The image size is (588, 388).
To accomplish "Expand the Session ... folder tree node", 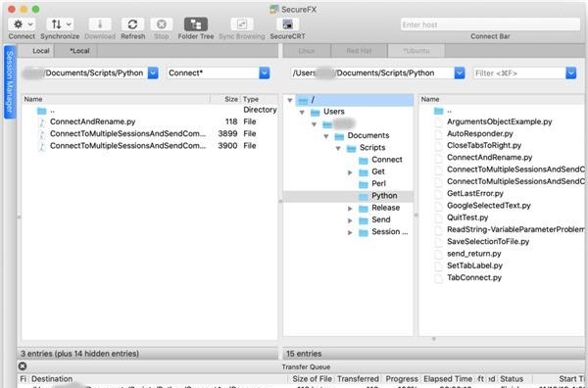I will point(350,232).
